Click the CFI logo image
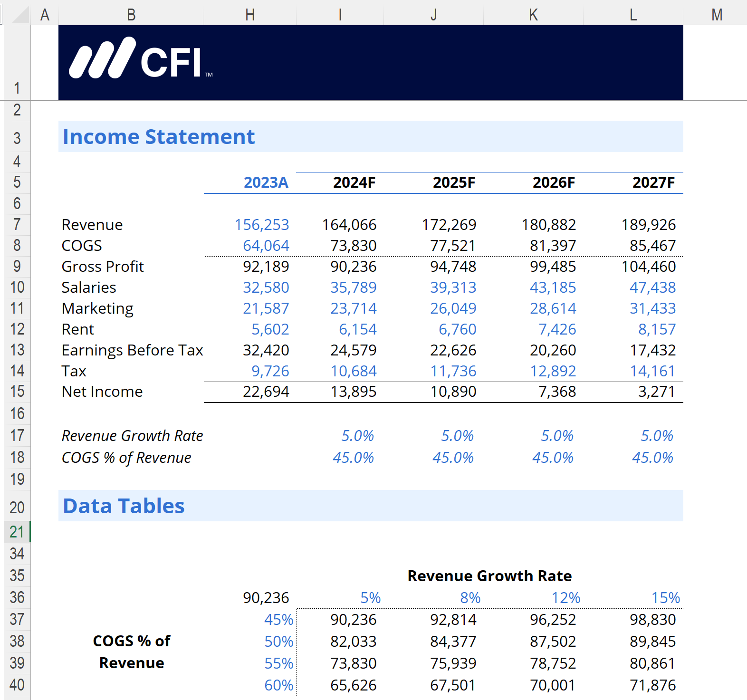Image resolution: width=747 pixels, height=700 pixels. tap(141, 58)
